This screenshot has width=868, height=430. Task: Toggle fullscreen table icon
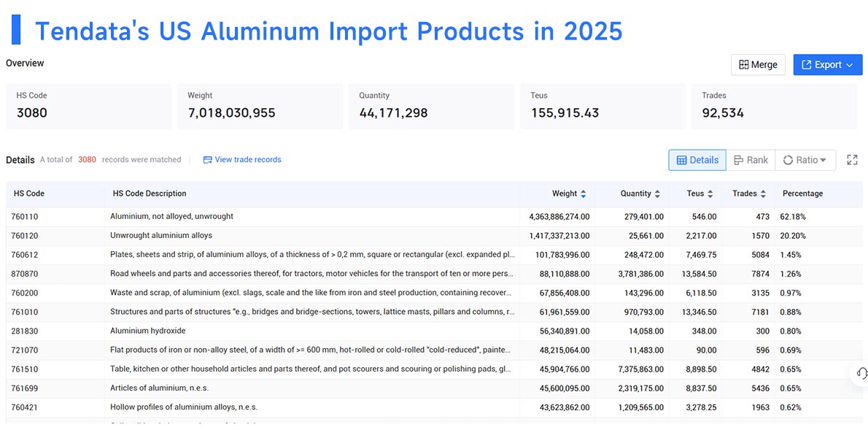(852, 160)
